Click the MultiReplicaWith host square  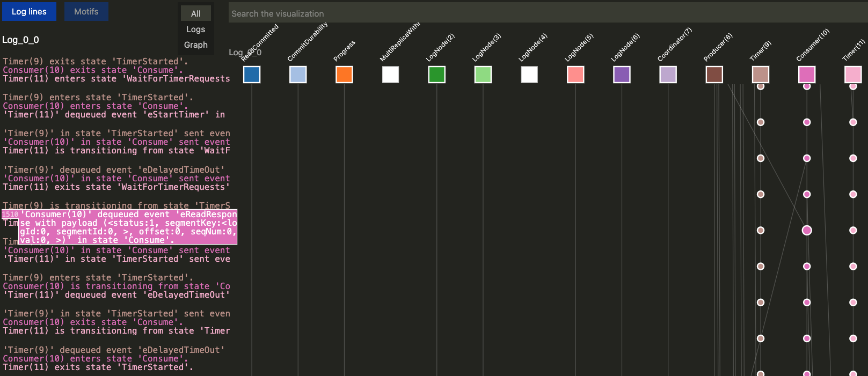click(390, 75)
